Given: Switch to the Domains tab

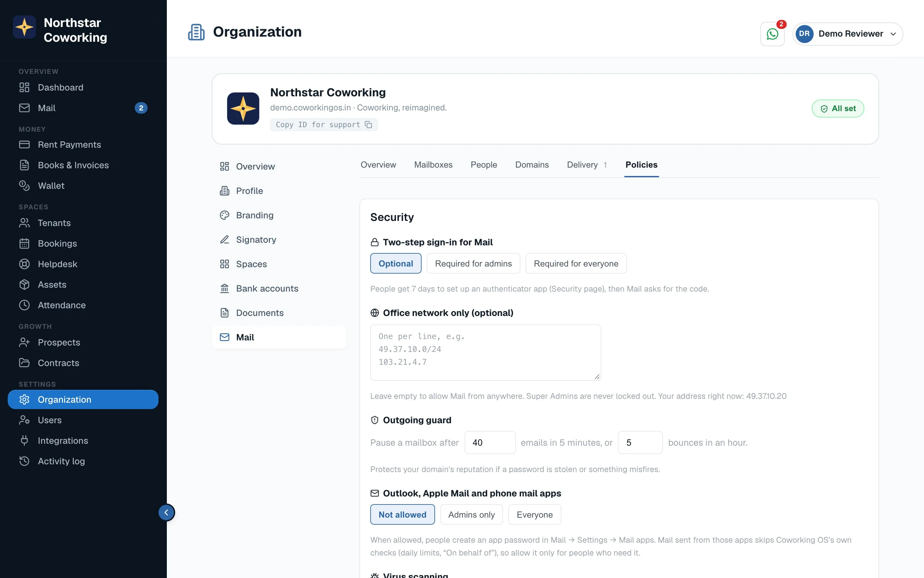Looking at the screenshot, I should pos(532,165).
